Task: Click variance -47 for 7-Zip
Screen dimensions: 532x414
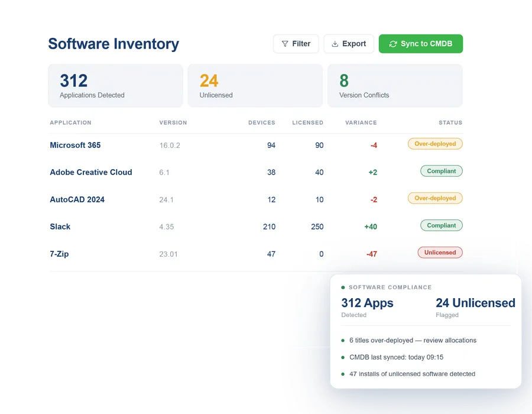Action: pyautogui.click(x=372, y=254)
